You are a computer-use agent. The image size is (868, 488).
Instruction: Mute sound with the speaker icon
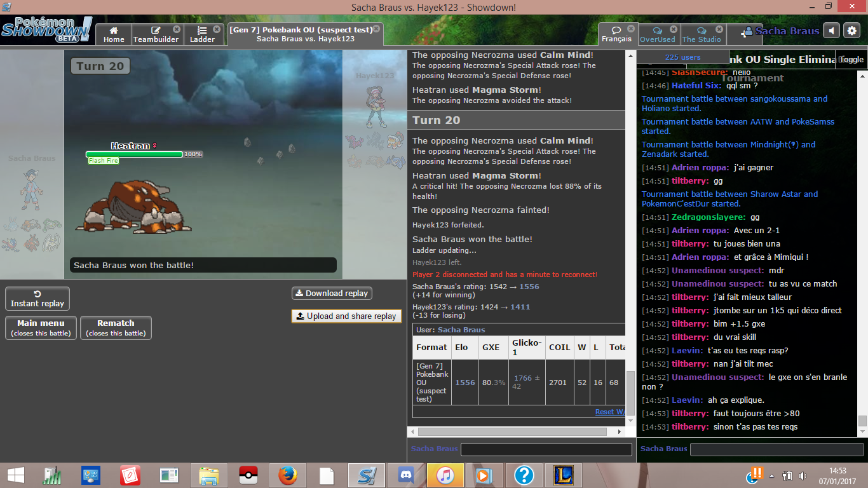pyautogui.click(x=831, y=30)
